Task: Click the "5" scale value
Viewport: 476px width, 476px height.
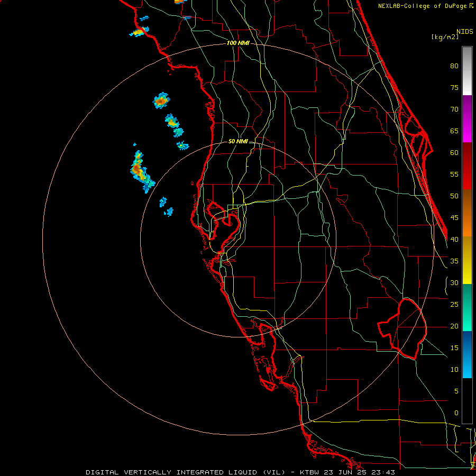Action: [x=456, y=391]
